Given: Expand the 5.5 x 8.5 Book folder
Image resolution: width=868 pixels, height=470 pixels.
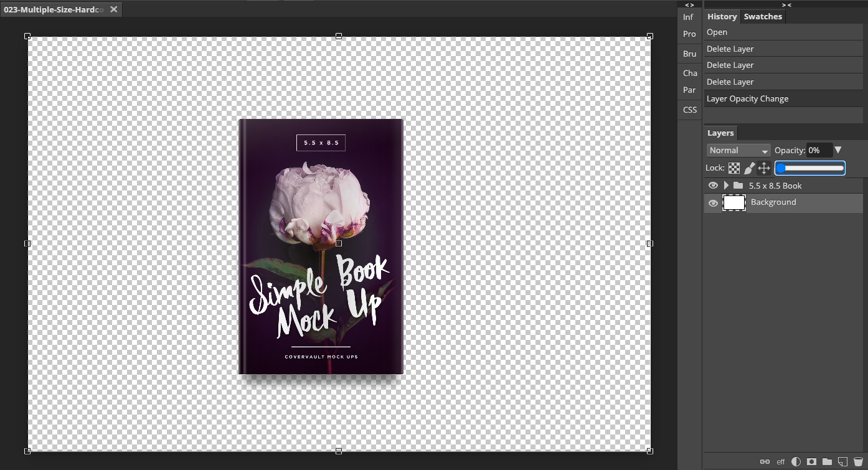Looking at the screenshot, I should click(726, 186).
